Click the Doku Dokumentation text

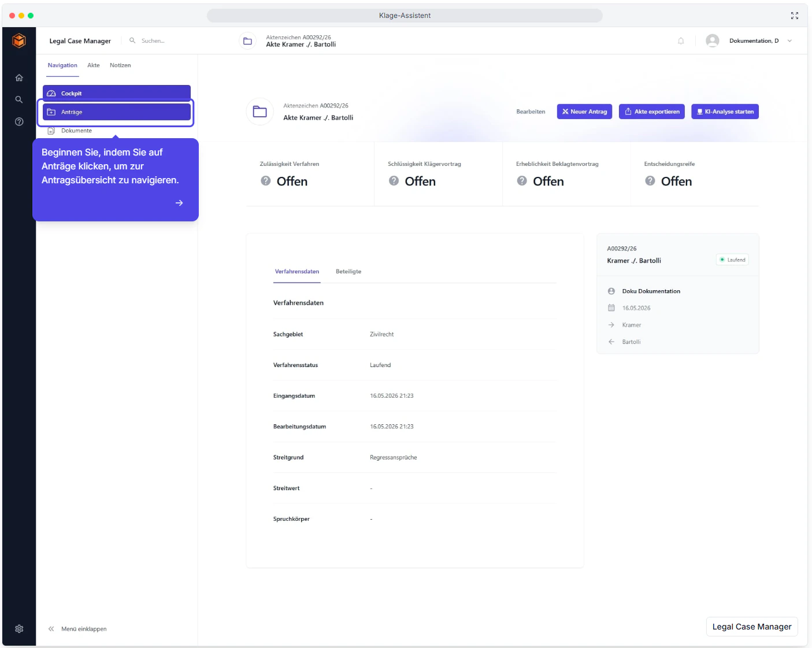651,291
